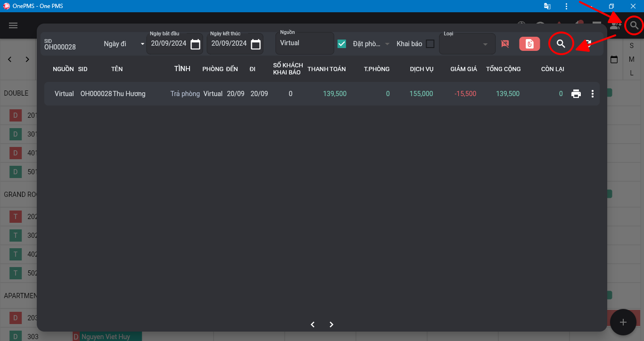Click the DỊCH VỤ column header

tap(421, 69)
